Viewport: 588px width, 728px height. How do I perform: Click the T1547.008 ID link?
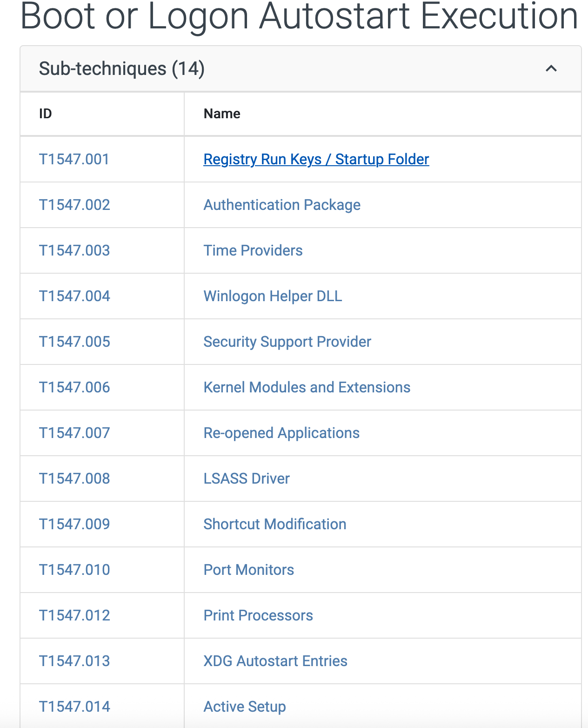[74, 479]
